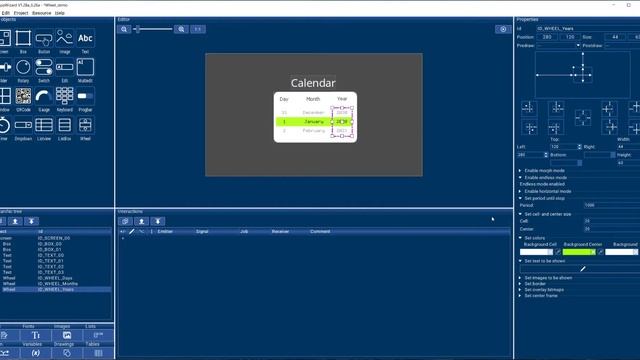This screenshot has width=640, height=360.
Task: Select the Image object tool
Action: [64, 38]
